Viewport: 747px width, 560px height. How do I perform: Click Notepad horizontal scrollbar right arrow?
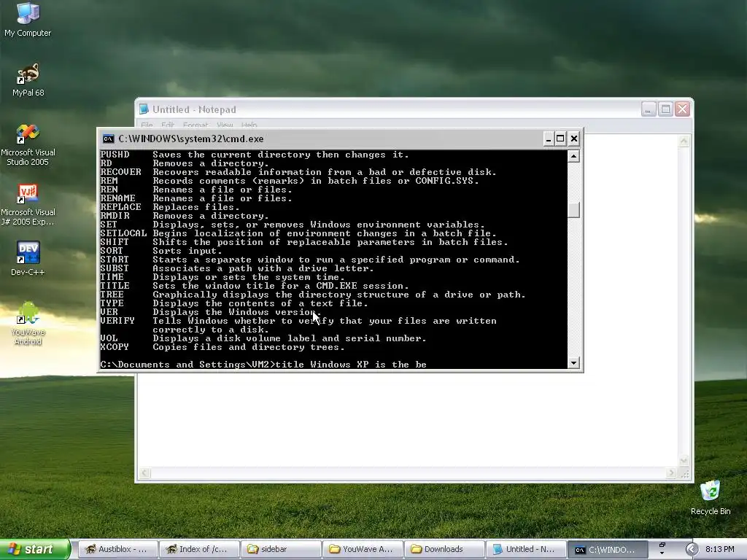coord(672,472)
